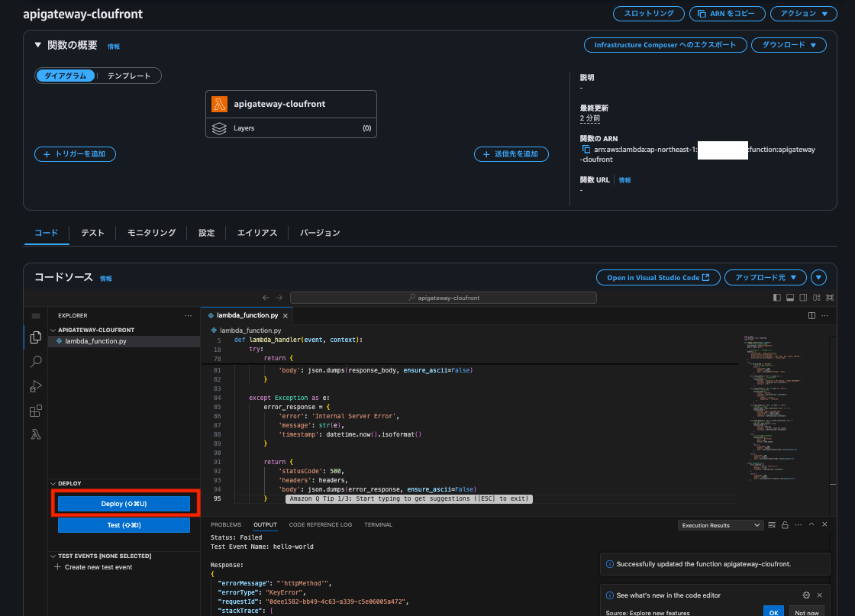This screenshot has height=616, width=855.
Task: Switch to the バージョン tab
Action: [320, 233]
